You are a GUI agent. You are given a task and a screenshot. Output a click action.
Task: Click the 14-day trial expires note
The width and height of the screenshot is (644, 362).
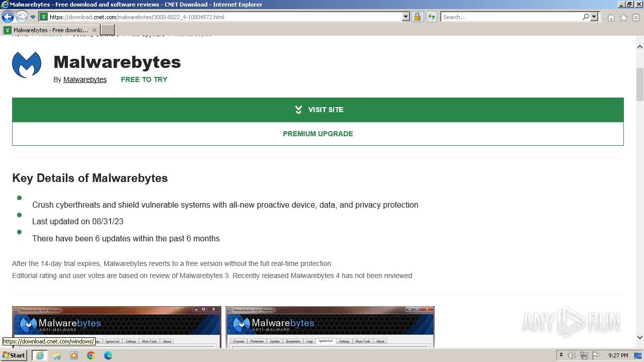click(x=173, y=263)
